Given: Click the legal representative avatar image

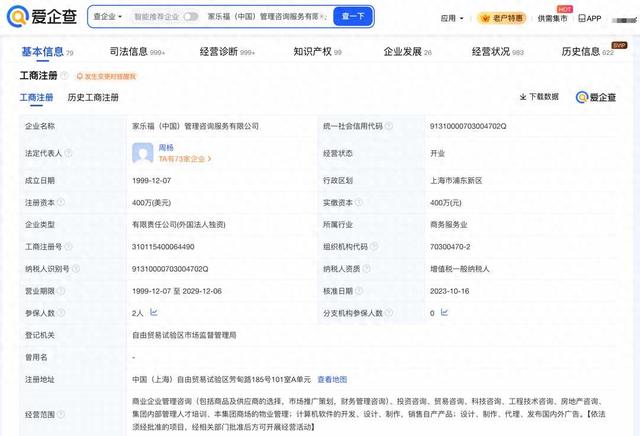Looking at the screenshot, I should click(142, 153).
